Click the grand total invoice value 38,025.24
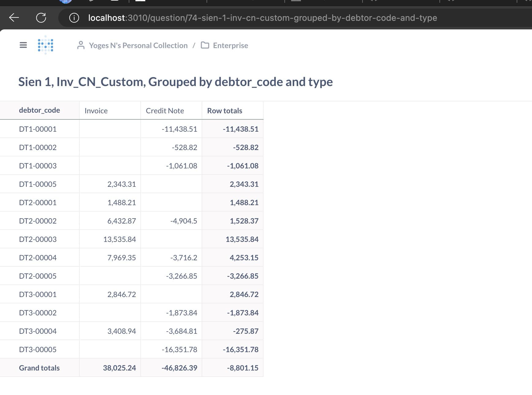 coord(119,368)
